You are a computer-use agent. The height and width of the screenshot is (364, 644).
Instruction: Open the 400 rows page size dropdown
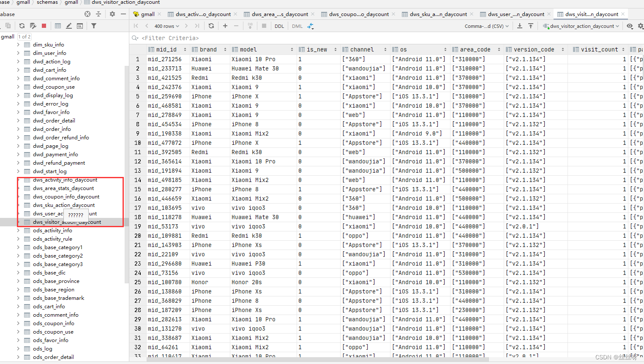[166, 26]
